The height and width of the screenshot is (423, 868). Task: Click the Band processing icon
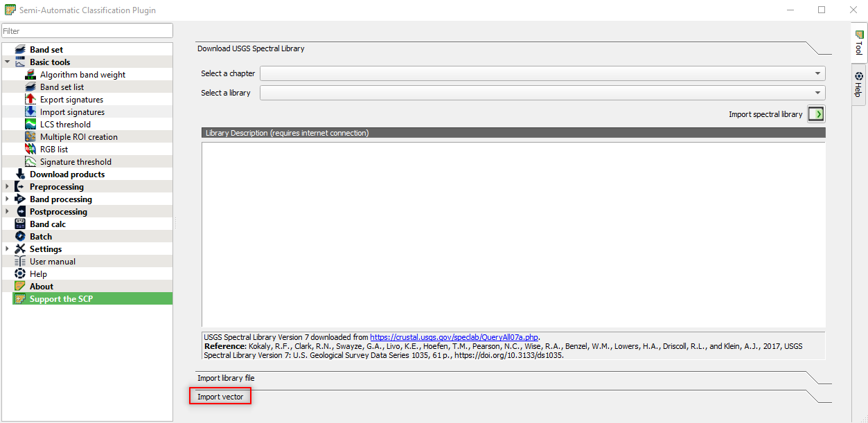[x=20, y=199]
